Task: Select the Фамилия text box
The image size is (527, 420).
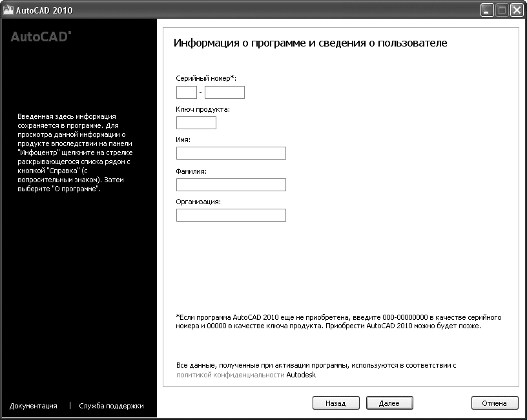Action: click(231, 185)
